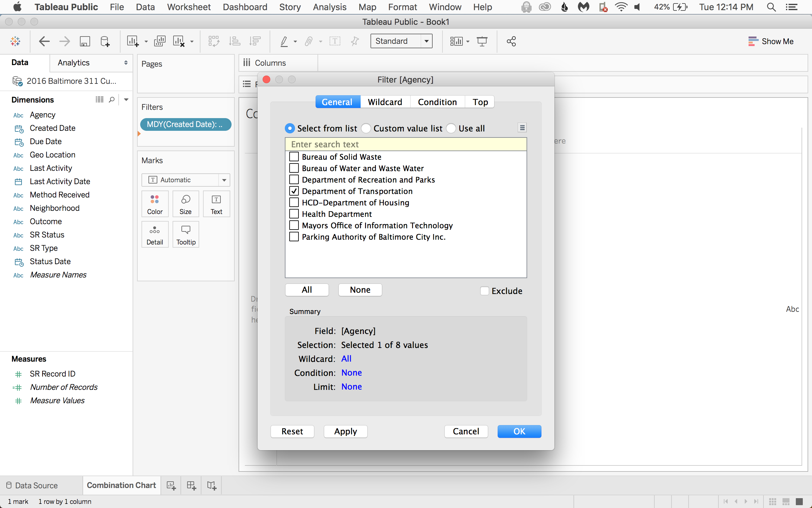Click the Undo back arrow in toolbar

point(44,41)
